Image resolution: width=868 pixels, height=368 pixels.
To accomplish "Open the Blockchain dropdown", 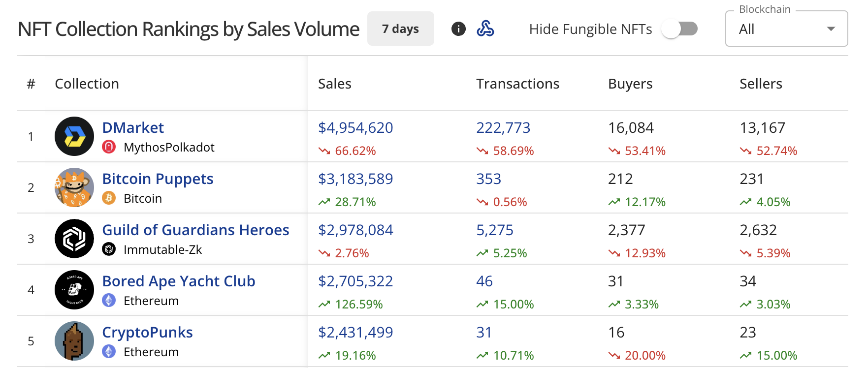I will 786,29.
